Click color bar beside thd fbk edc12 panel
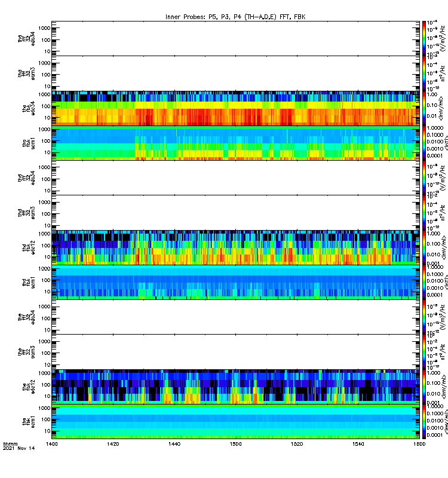Screen dimensions: 448x478 point(424,247)
